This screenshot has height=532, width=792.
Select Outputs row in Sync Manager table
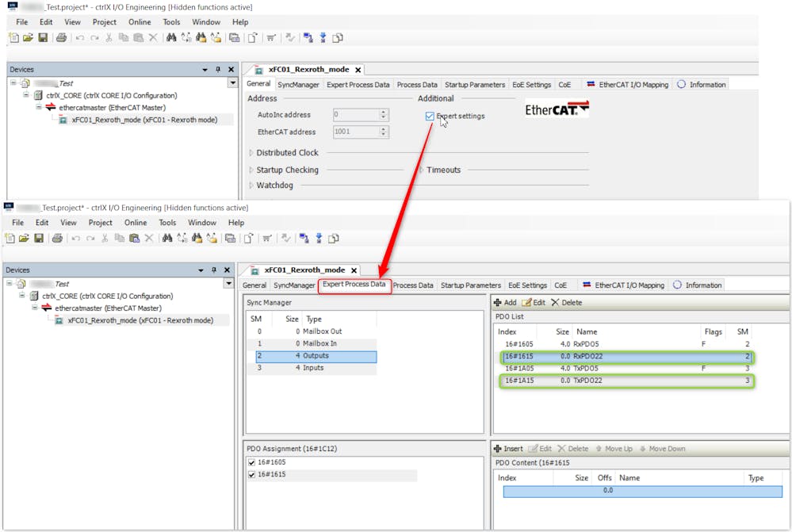click(316, 356)
